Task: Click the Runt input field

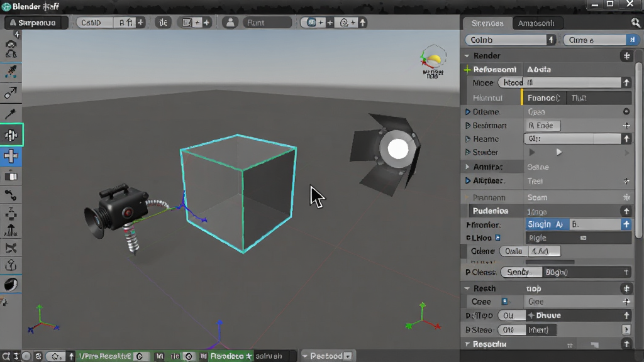Action: [267, 23]
